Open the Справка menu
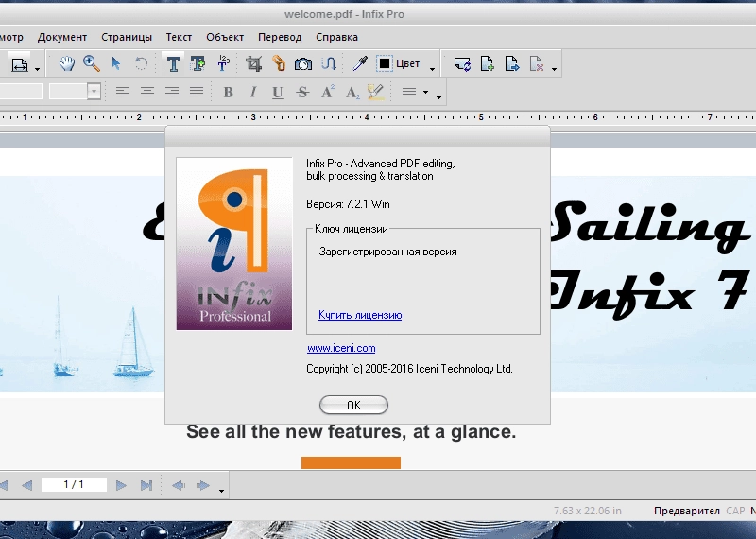Screen dimensions: 756x539 336,37
